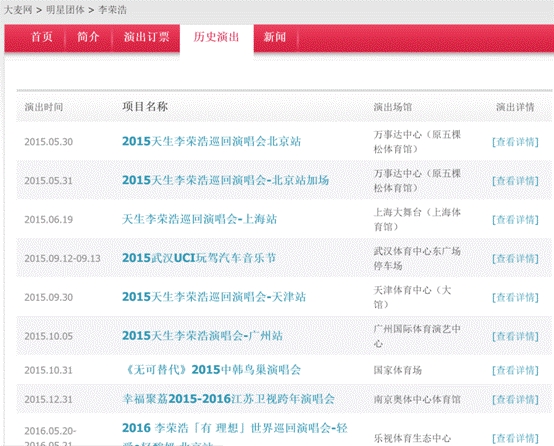Open 幸福聚荔2015-2016江苏卫视跨年演唱会 link
This screenshot has width=554, height=446.
[228, 399]
